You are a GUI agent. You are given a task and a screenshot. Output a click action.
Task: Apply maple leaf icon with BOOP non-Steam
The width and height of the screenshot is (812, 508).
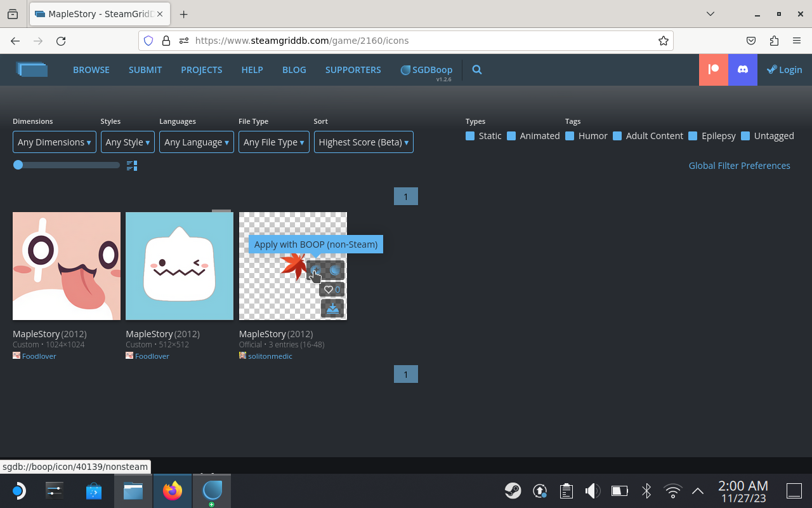coord(316,271)
